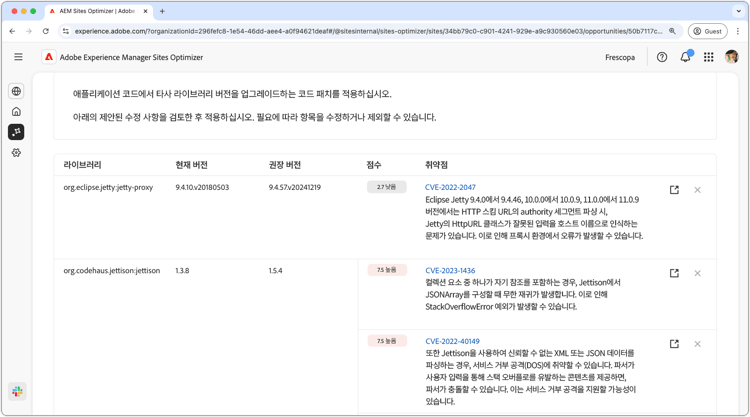Screen dimensions: 750x417
Task: Open the notifications bell
Action: pyautogui.click(x=686, y=57)
